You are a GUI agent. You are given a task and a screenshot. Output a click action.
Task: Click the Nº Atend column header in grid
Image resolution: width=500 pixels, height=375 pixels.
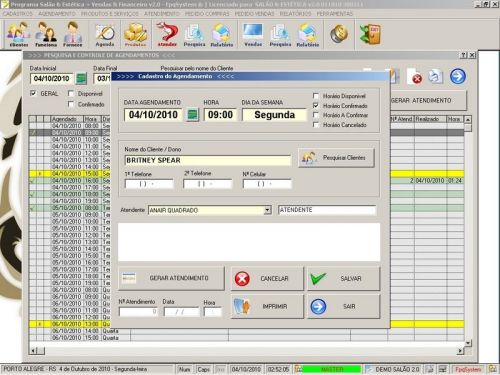pyautogui.click(x=401, y=119)
